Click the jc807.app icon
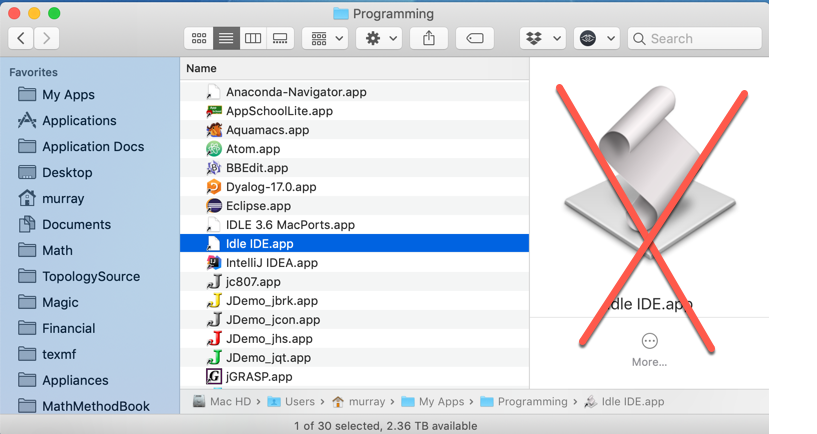The width and height of the screenshot is (817, 434). coord(214,282)
